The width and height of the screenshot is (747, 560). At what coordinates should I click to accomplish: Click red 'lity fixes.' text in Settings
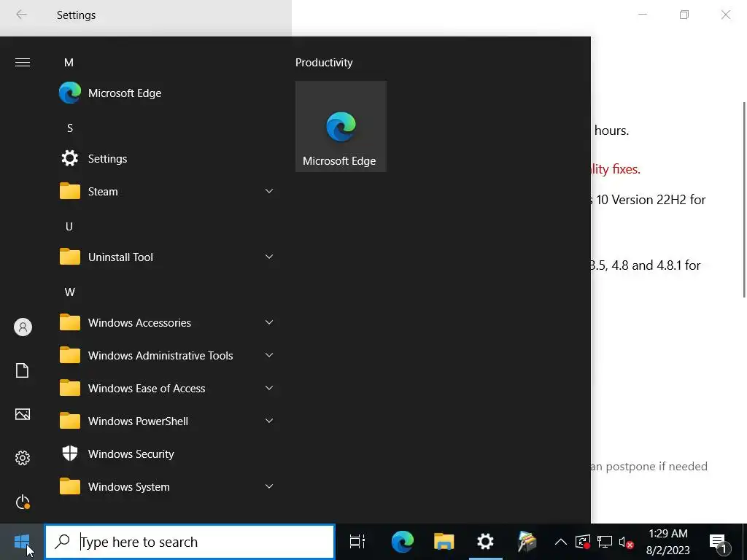(616, 169)
